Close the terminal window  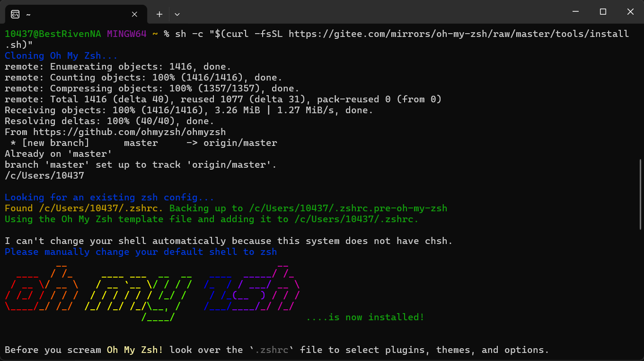coord(630,12)
